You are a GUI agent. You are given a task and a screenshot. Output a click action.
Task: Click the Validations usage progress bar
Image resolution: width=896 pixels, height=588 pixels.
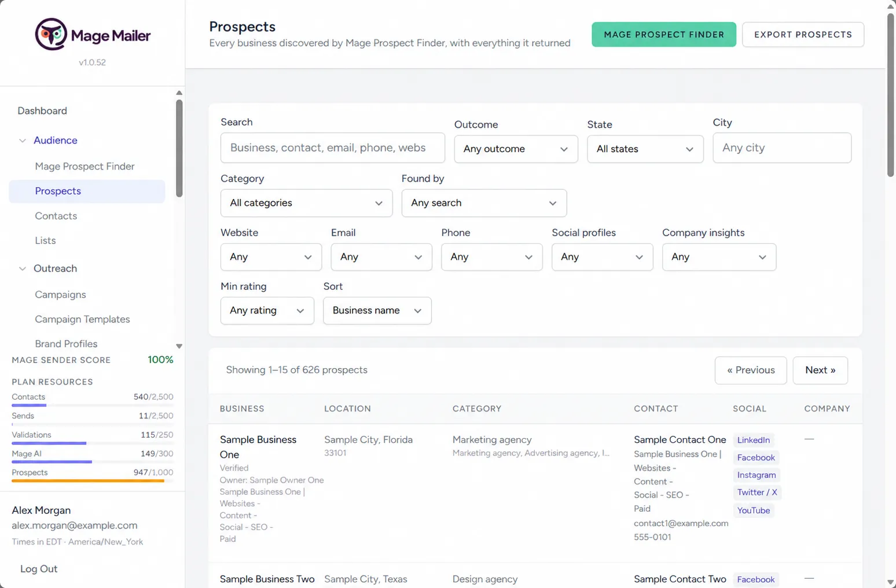(x=92, y=443)
